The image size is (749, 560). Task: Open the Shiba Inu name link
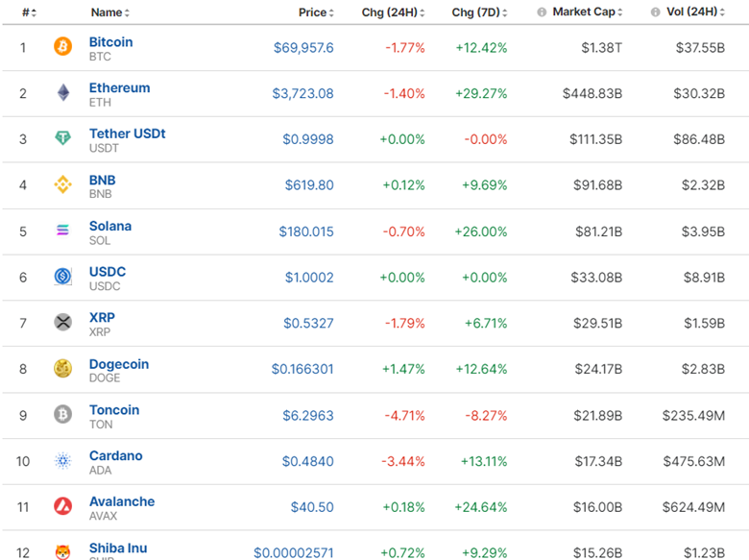coord(118,548)
